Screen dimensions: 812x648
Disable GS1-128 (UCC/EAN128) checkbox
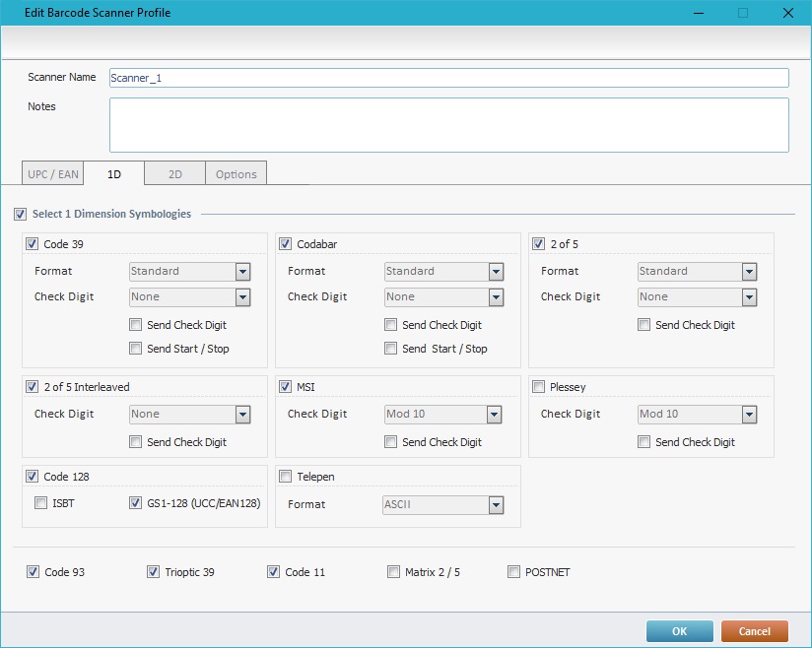click(x=136, y=503)
